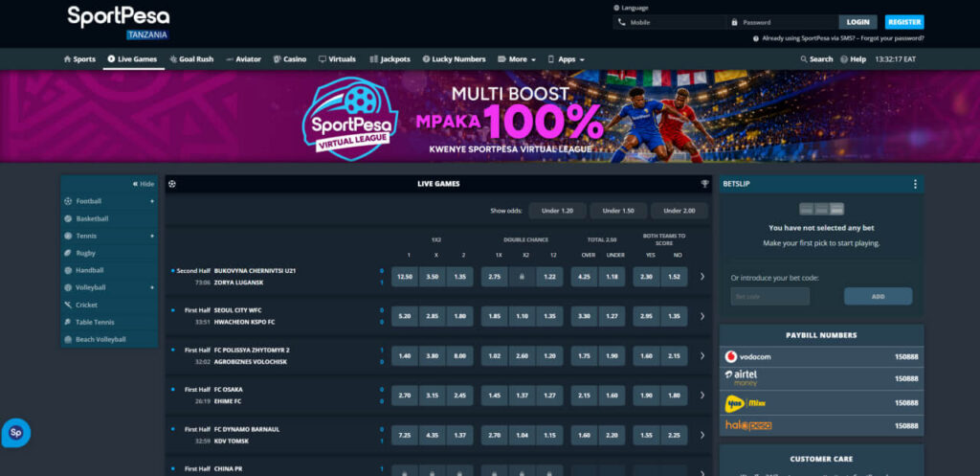The width and height of the screenshot is (980, 476).
Task: Expand the Football plus icon
Action: pyautogui.click(x=152, y=201)
